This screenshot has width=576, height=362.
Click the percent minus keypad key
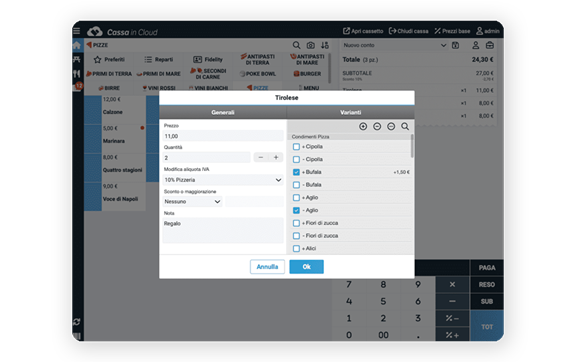[x=452, y=318]
